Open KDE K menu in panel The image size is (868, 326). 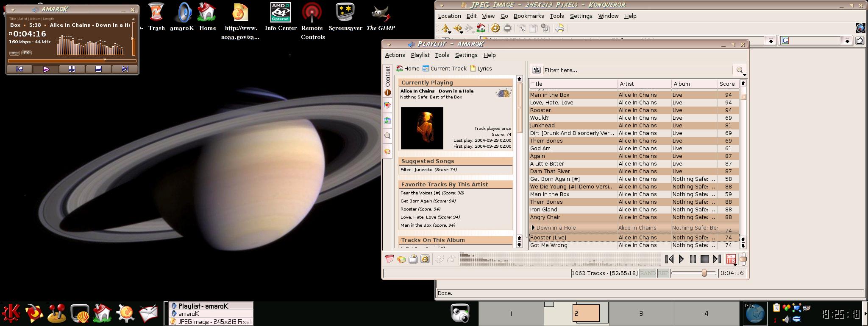pyautogui.click(x=11, y=313)
